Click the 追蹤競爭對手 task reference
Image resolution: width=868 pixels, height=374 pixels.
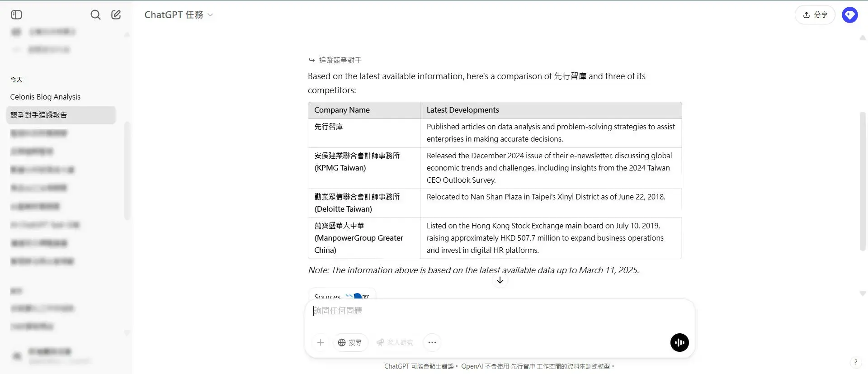(x=335, y=60)
